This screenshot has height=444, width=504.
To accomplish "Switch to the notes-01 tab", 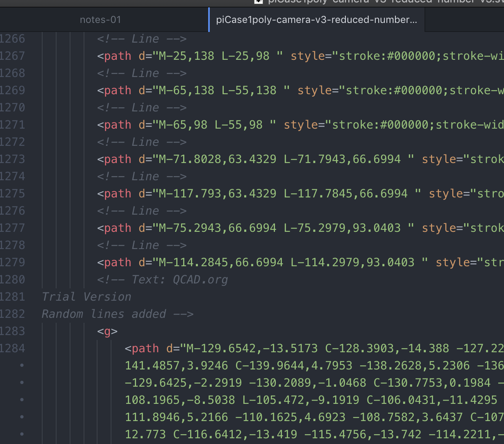I will [x=100, y=20].
